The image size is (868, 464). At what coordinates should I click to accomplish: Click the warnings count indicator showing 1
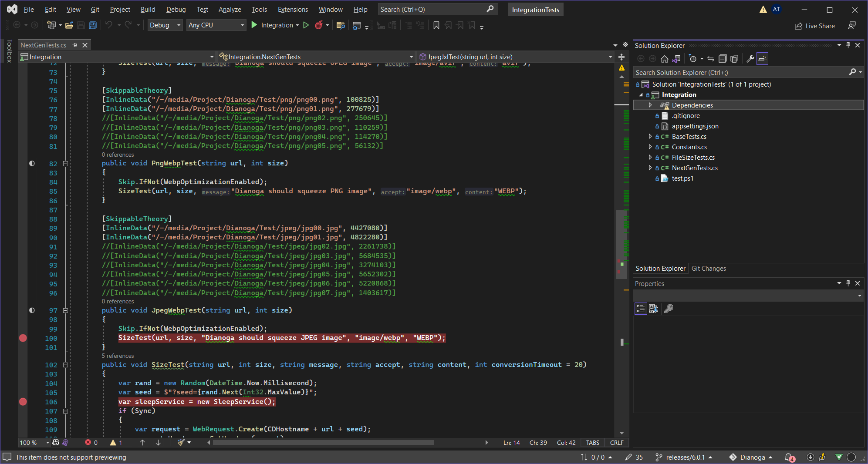click(x=116, y=443)
